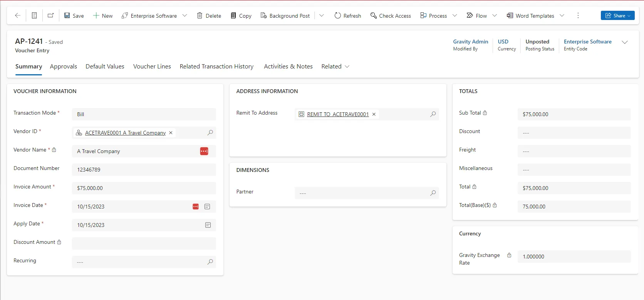Viewport: 644px width, 300px height.
Task: Clear the Remit To Address value
Action: pyautogui.click(x=374, y=114)
